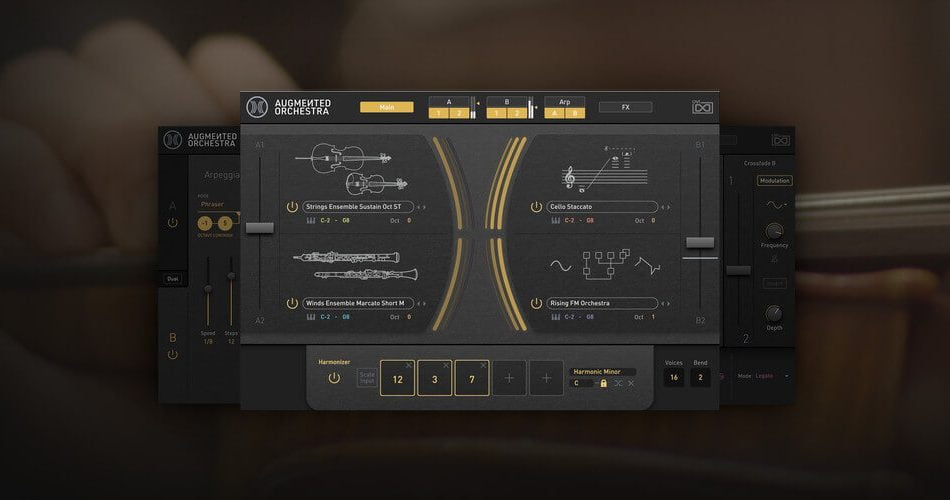Click the Augmented Orchestra logo icon in the main window
950x500 pixels.
(x=257, y=107)
